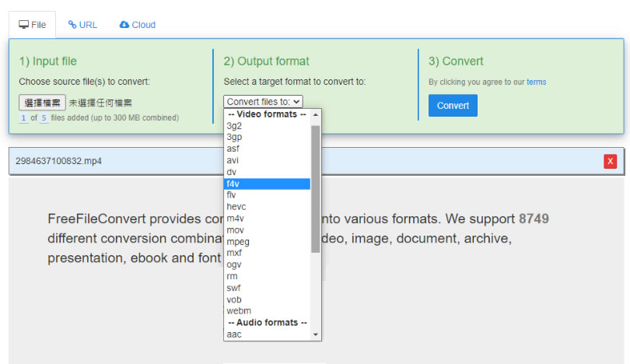The height and width of the screenshot is (364, 630).
Task: Switch to the File tab
Action: point(32,25)
